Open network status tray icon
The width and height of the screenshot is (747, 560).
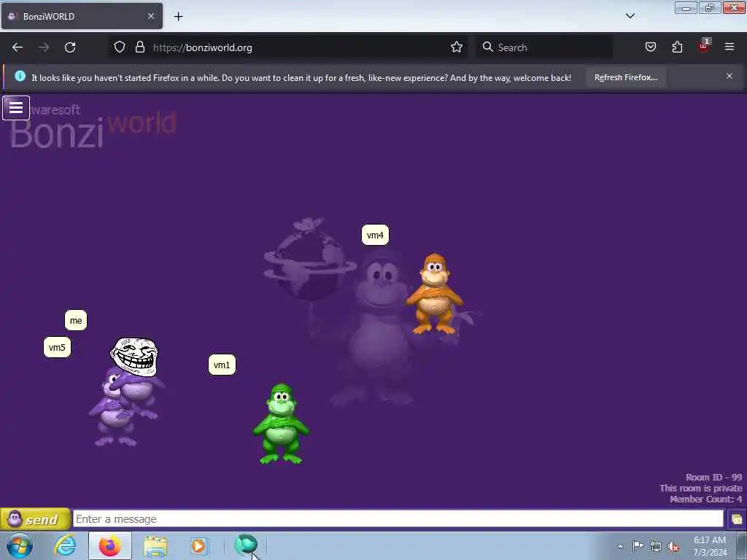tap(656, 547)
